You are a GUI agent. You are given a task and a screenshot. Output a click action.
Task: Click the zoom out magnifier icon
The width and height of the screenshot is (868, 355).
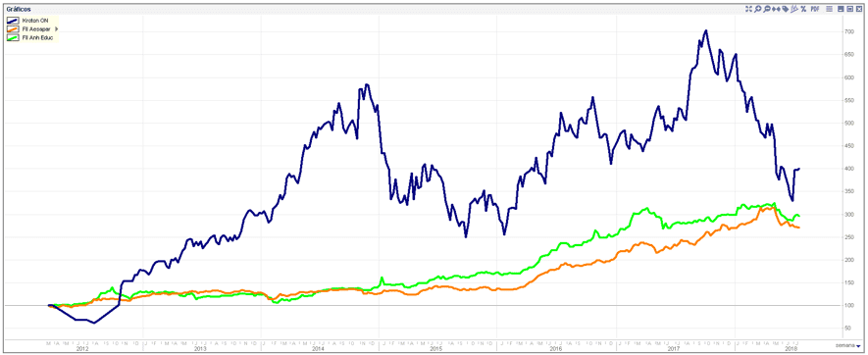pyautogui.click(x=767, y=9)
